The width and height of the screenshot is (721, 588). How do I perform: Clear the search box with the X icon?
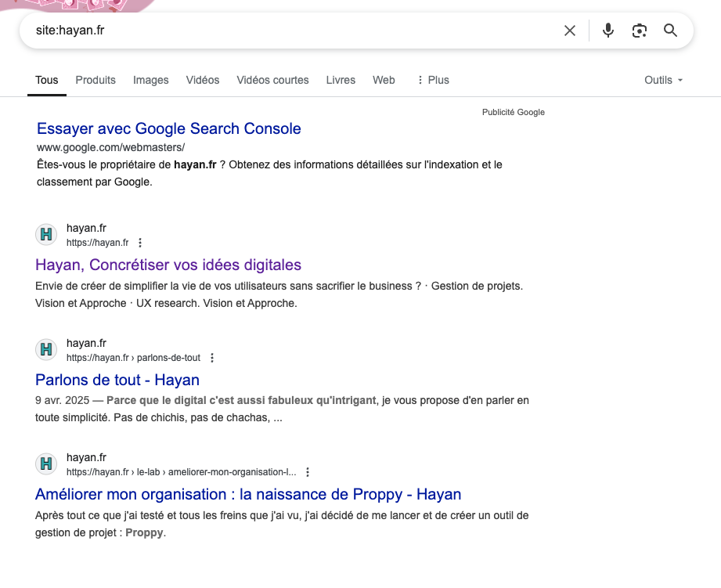pos(570,31)
